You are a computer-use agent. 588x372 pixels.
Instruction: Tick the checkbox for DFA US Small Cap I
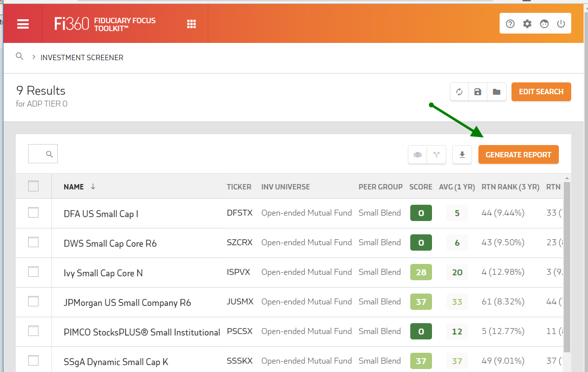pos(33,213)
